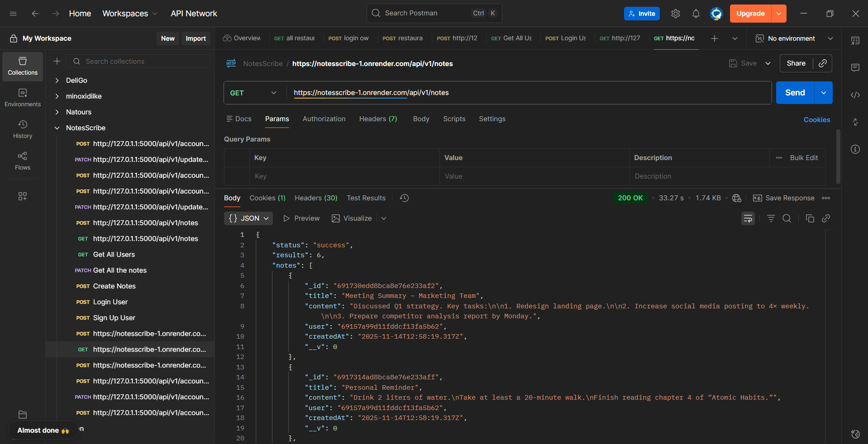Open the environment quick look icon

point(855,41)
